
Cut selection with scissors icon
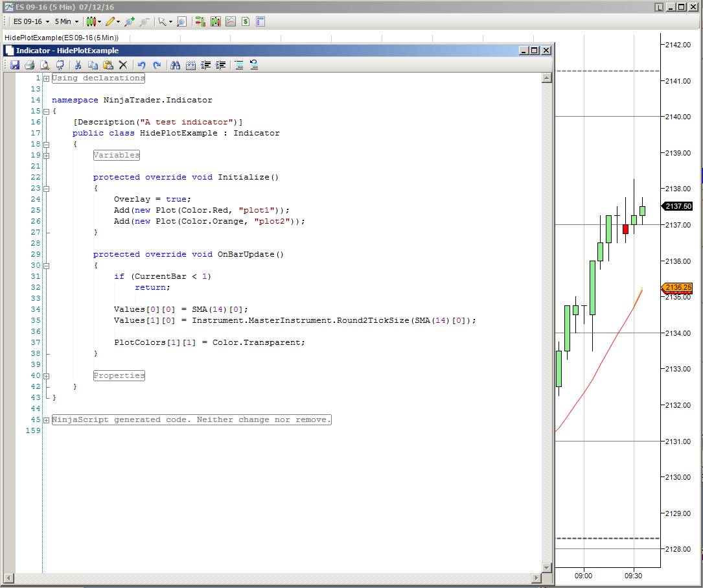click(x=78, y=65)
